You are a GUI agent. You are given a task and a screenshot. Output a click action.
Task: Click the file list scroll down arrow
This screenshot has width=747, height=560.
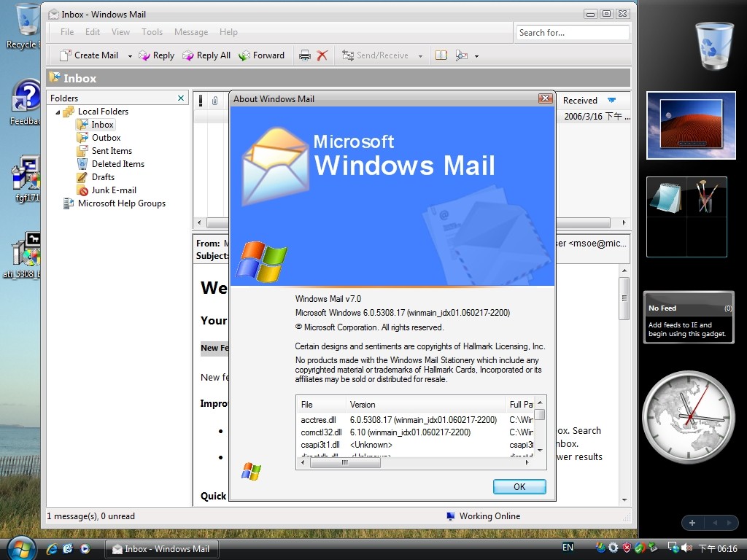(540, 450)
